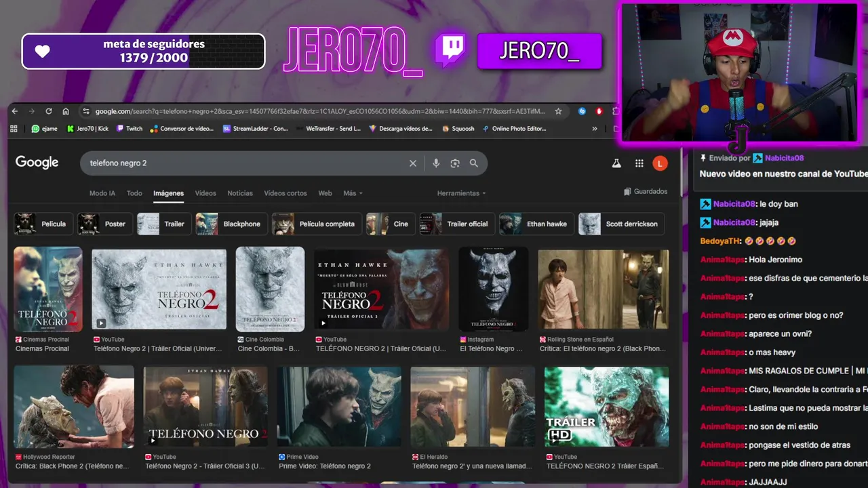Open the Google account avatar L
The image size is (868, 488).
[x=660, y=163]
